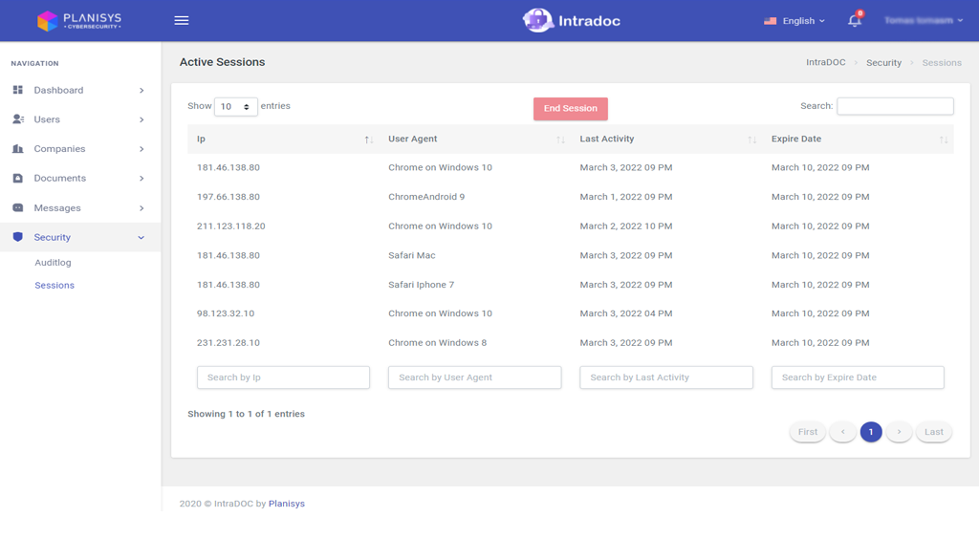Toggle sort on Expire Date column
This screenshot has height=560, width=979.
(943, 140)
